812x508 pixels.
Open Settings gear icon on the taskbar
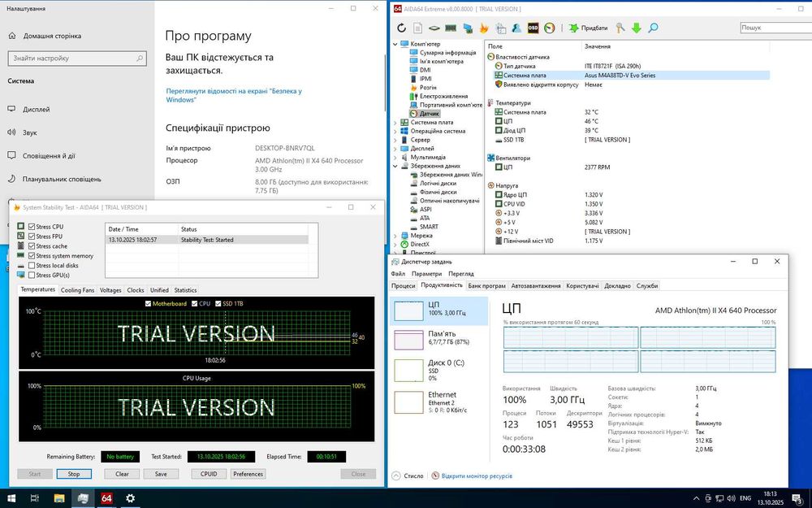tap(130, 497)
